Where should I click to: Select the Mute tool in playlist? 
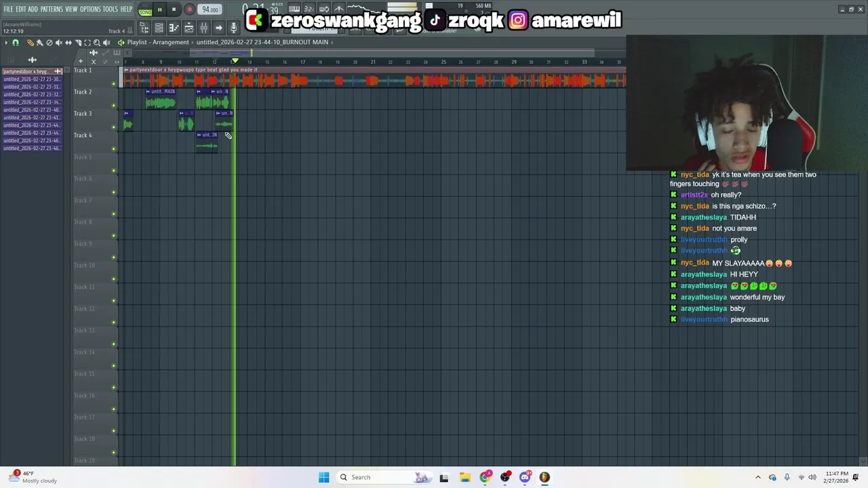59,43
